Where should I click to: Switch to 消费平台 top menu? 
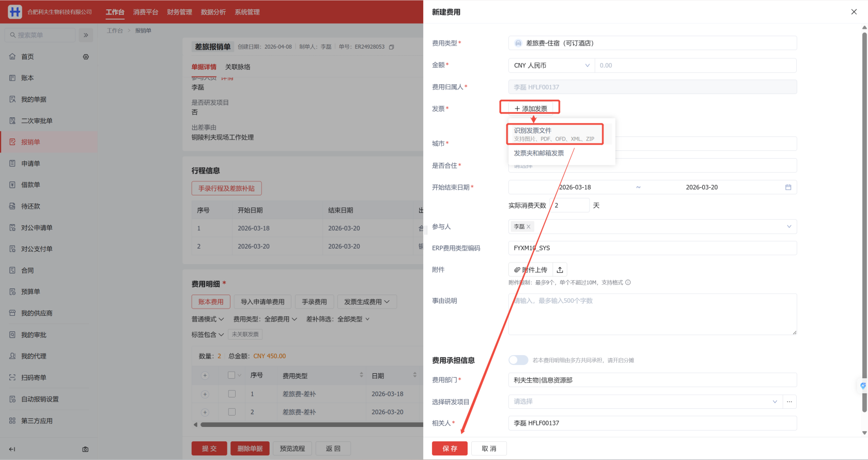click(x=146, y=12)
